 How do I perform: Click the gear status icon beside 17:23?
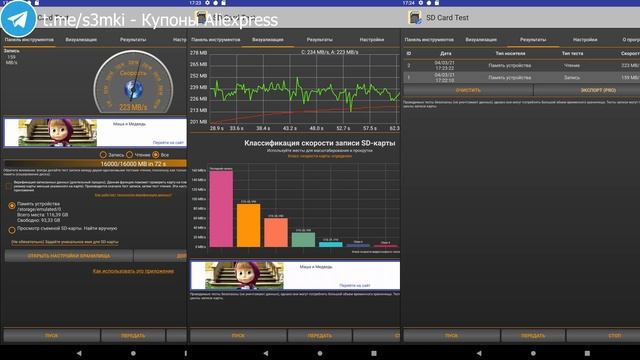pyautogui.click(x=207, y=2)
